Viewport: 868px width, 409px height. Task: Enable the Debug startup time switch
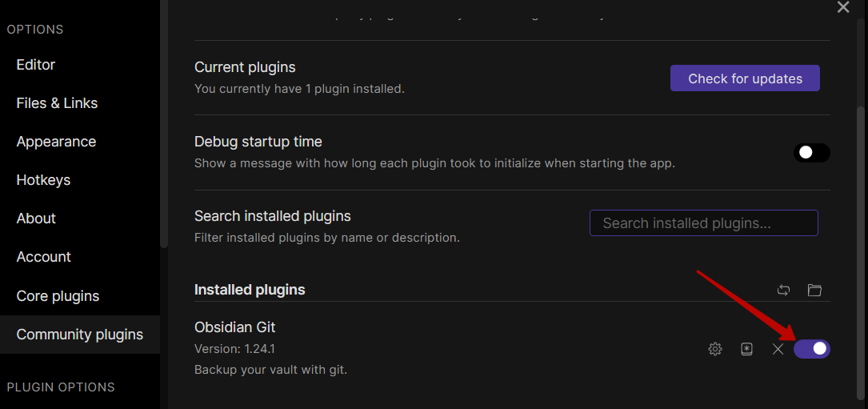pos(811,152)
